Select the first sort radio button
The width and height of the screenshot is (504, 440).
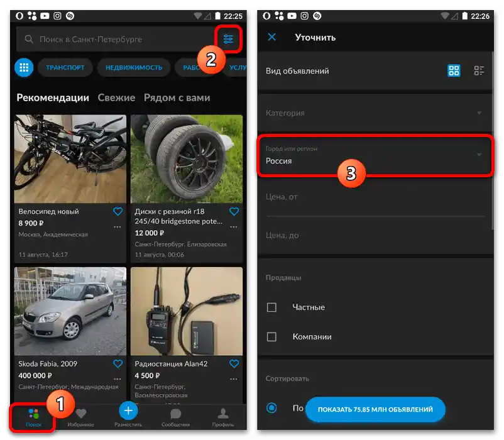pos(271,408)
